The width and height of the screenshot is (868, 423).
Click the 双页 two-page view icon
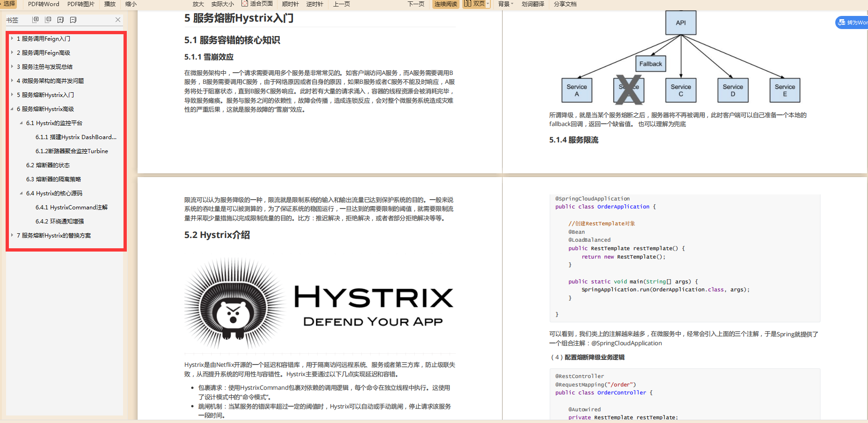(x=467, y=4)
